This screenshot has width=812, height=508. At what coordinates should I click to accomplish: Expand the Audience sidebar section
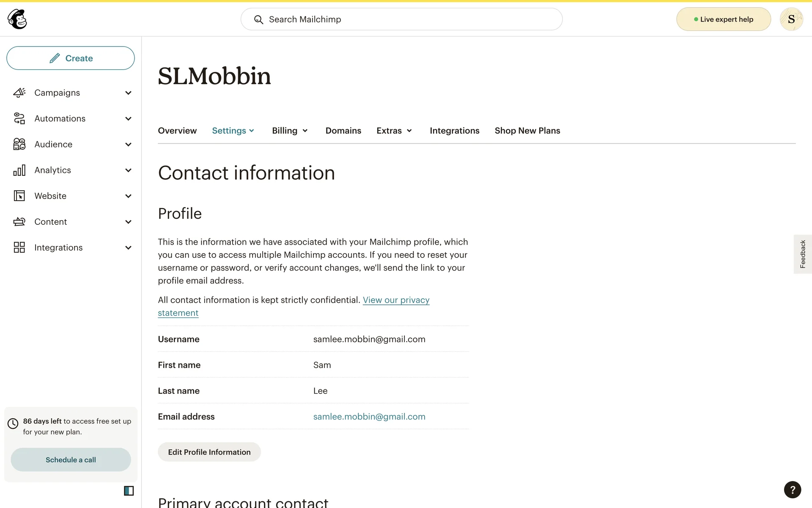click(x=128, y=144)
